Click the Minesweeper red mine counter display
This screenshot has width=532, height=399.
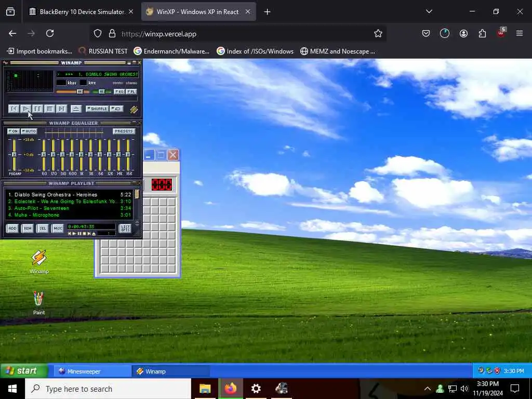pyautogui.click(x=162, y=184)
